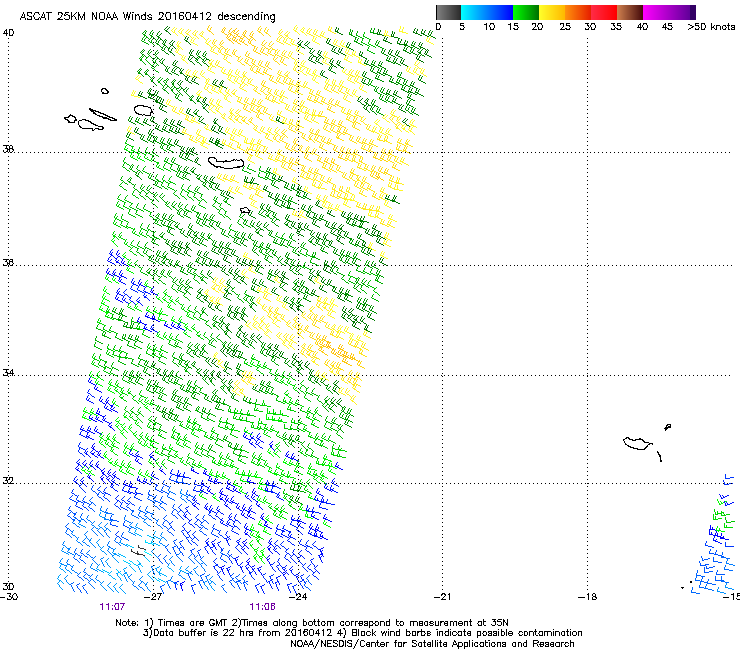The height and width of the screenshot is (650, 740).
Task: Click the long narrow São Jorge island outline
Action: point(103,115)
